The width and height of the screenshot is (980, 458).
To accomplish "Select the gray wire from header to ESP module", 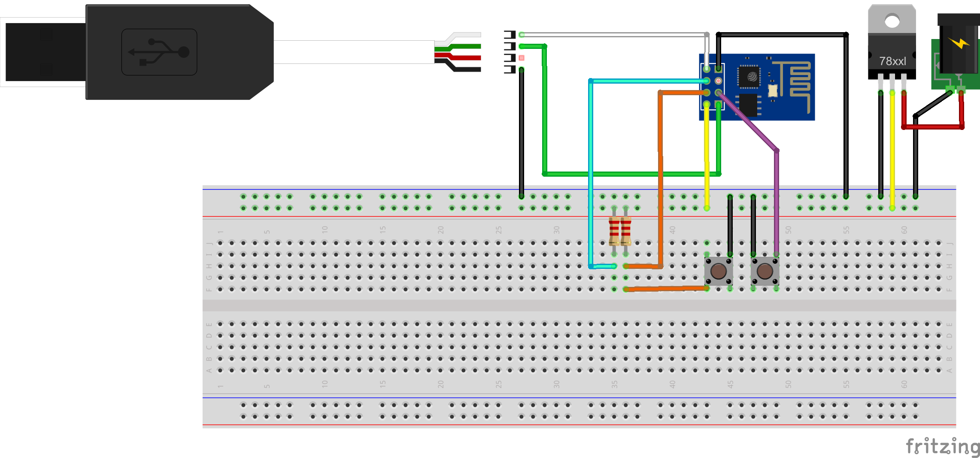I will (x=614, y=35).
